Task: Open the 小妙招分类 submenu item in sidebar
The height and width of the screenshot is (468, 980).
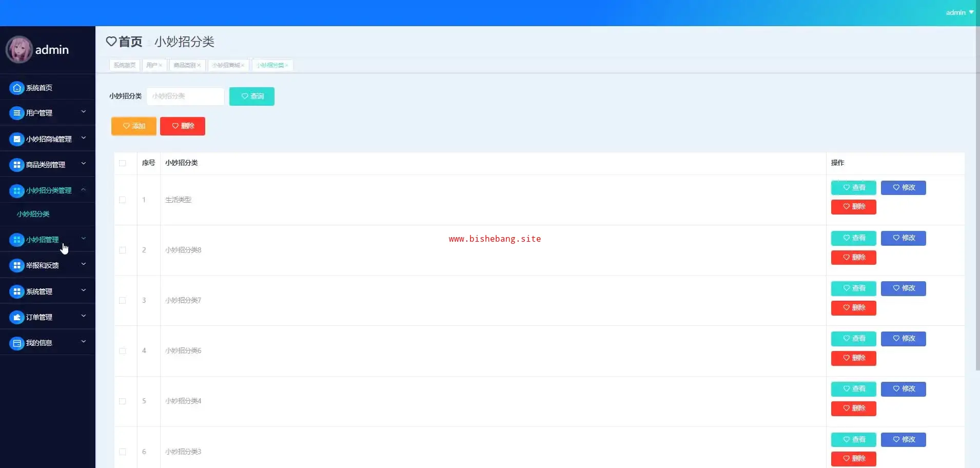Action: pyautogui.click(x=33, y=214)
